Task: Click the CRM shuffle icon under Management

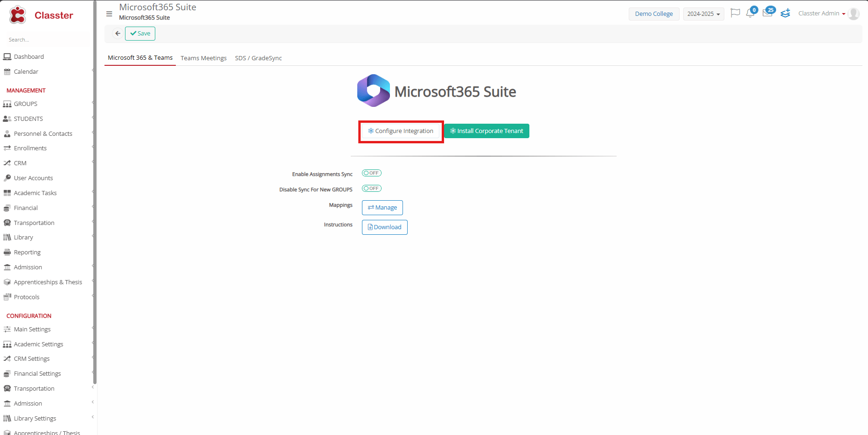Action: pos(7,163)
